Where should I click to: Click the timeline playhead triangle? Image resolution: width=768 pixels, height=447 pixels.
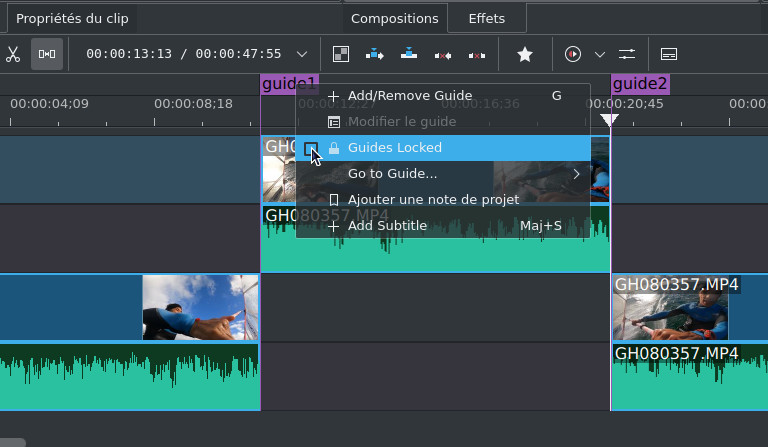[x=609, y=120]
